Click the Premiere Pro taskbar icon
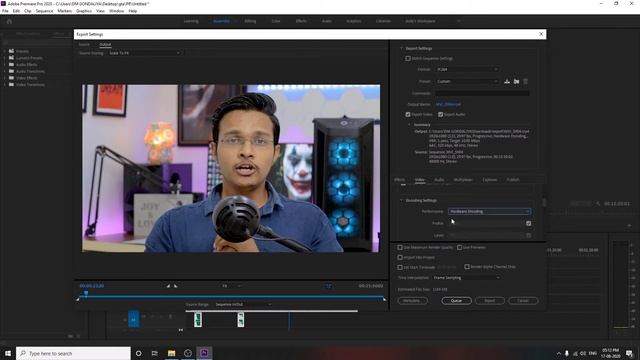The width and height of the screenshot is (640, 360). (204, 353)
